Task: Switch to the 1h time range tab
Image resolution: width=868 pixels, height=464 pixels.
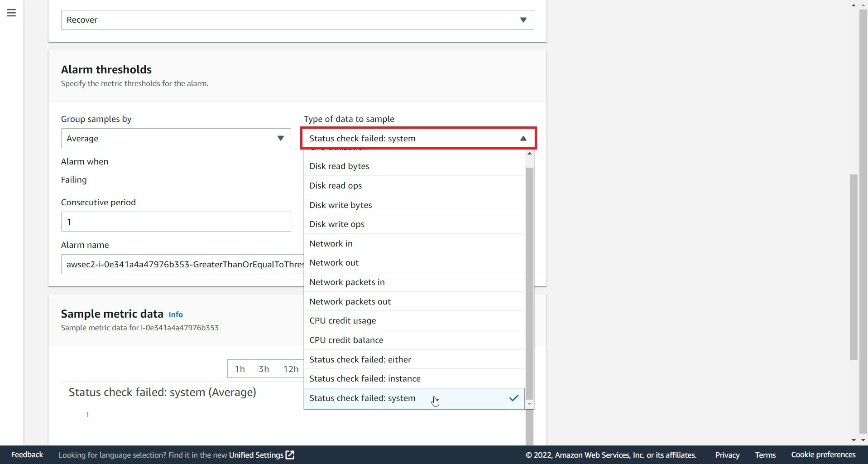Action: point(240,368)
